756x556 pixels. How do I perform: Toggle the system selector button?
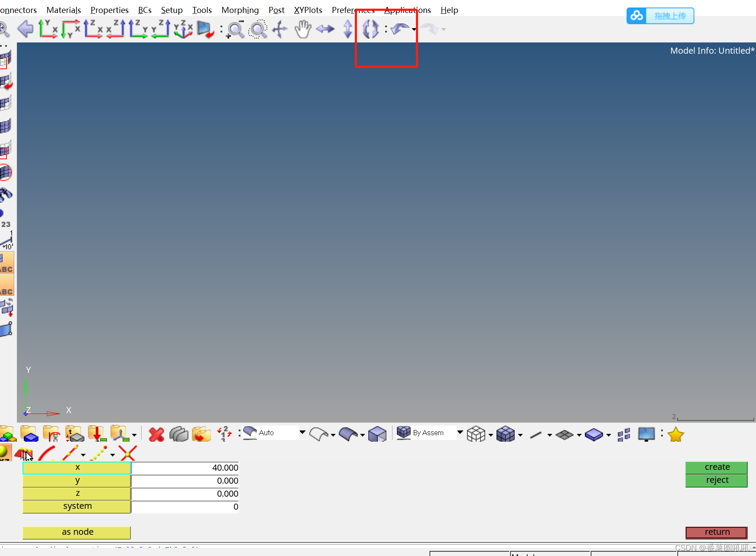pos(77,506)
